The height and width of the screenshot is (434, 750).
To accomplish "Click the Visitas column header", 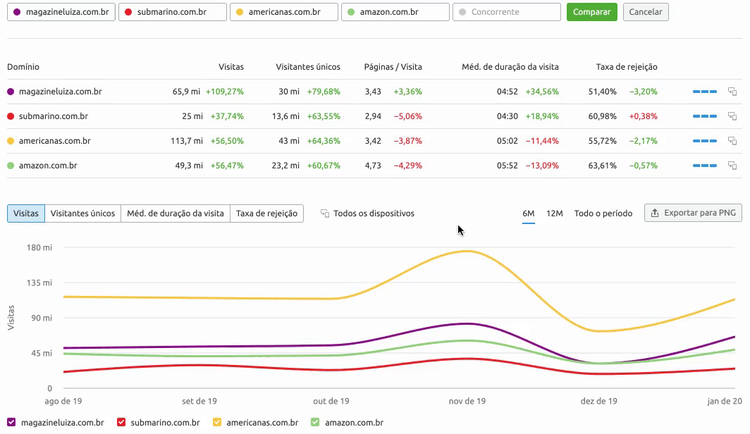I will [231, 67].
